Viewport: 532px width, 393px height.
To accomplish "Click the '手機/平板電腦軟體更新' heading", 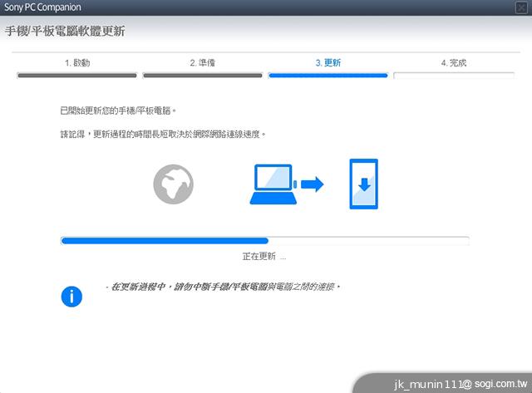I will click(x=66, y=32).
